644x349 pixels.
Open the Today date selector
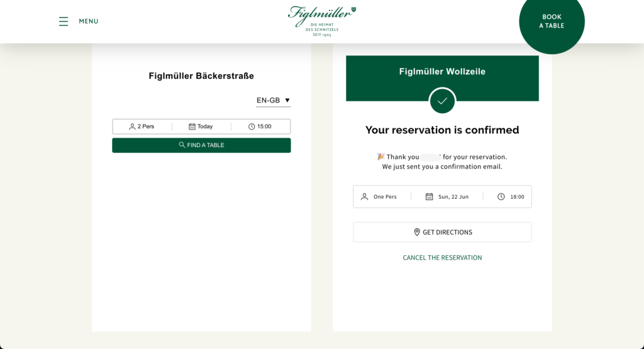(x=201, y=126)
